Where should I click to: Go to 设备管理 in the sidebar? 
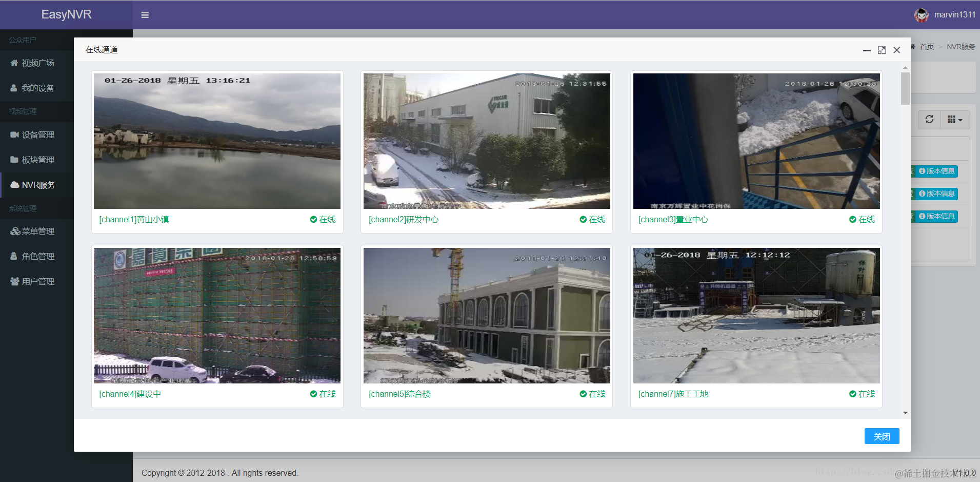pyautogui.click(x=37, y=135)
